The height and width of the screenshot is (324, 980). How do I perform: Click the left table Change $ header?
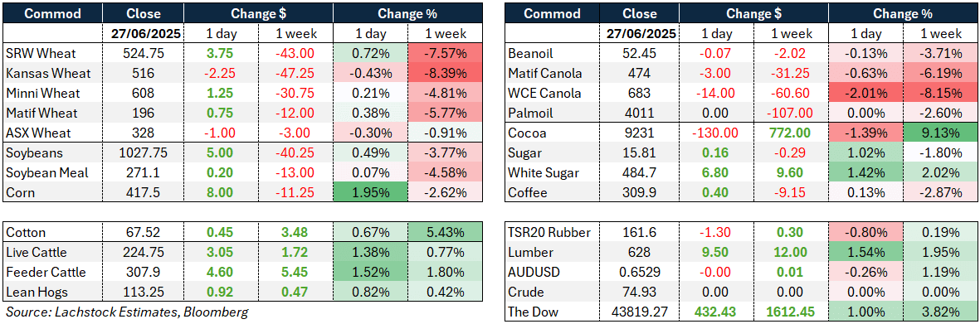pos(258,13)
